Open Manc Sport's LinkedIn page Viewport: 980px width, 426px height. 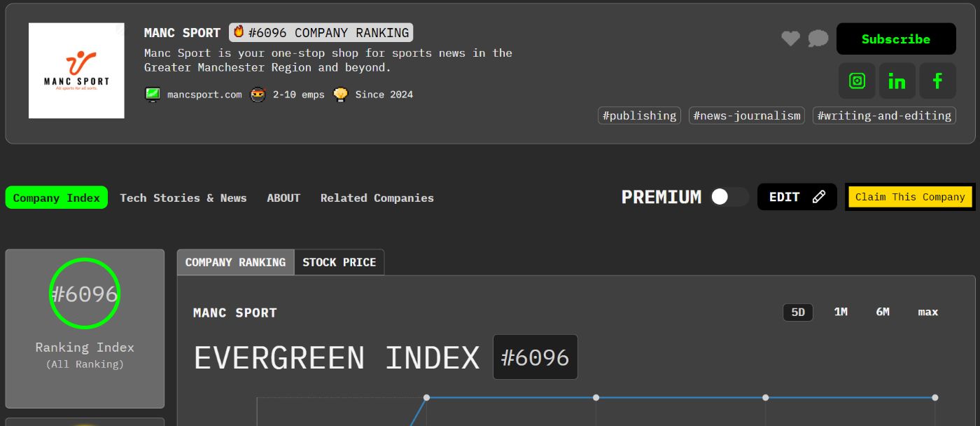897,81
